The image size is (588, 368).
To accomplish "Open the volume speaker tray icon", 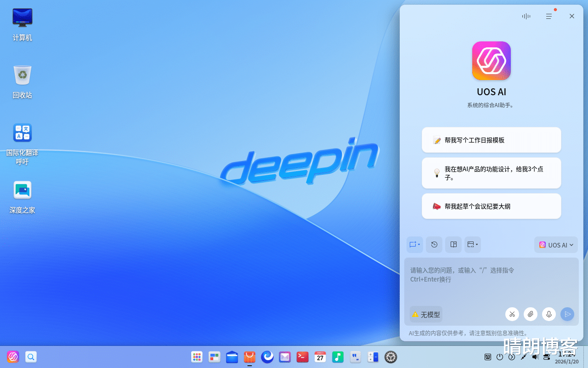I will pyautogui.click(x=535, y=357).
